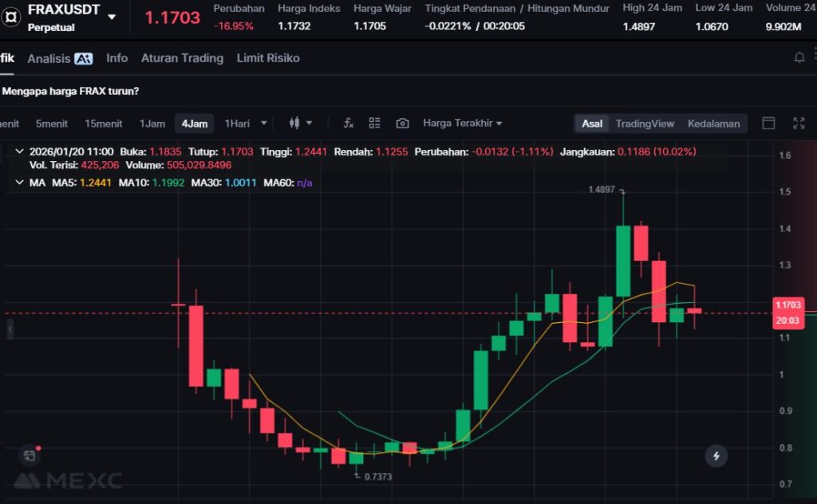The image size is (817, 504).
Task: Switch chart view to Kedalaman
Action: [x=713, y=124]
